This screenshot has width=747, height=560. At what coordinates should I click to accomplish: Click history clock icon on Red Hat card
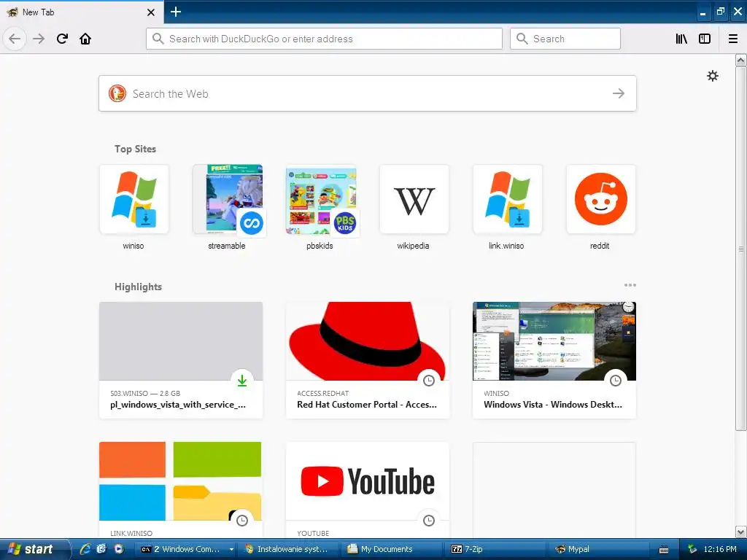tap(429, 381)
